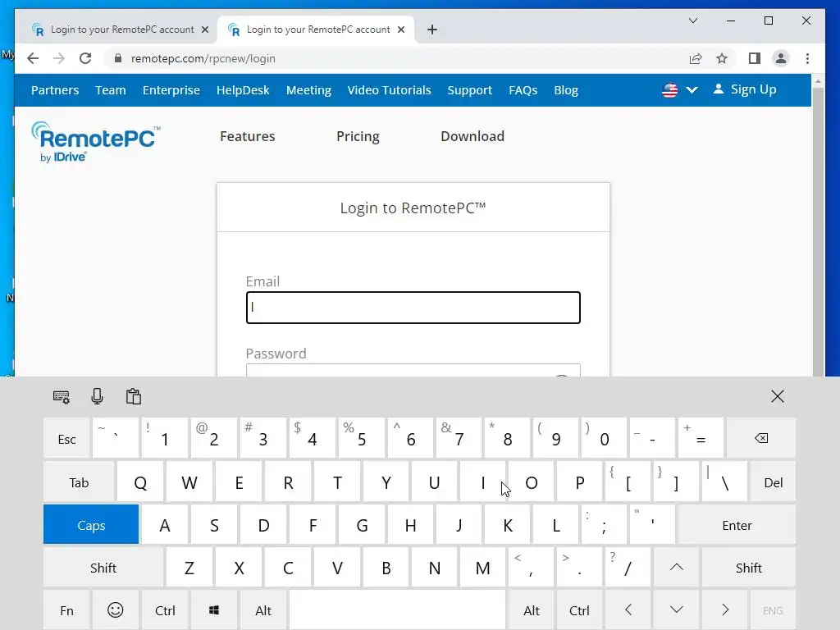
Task: Tap the Tab key
Action: pyautogui.click(x=79, y=482)
